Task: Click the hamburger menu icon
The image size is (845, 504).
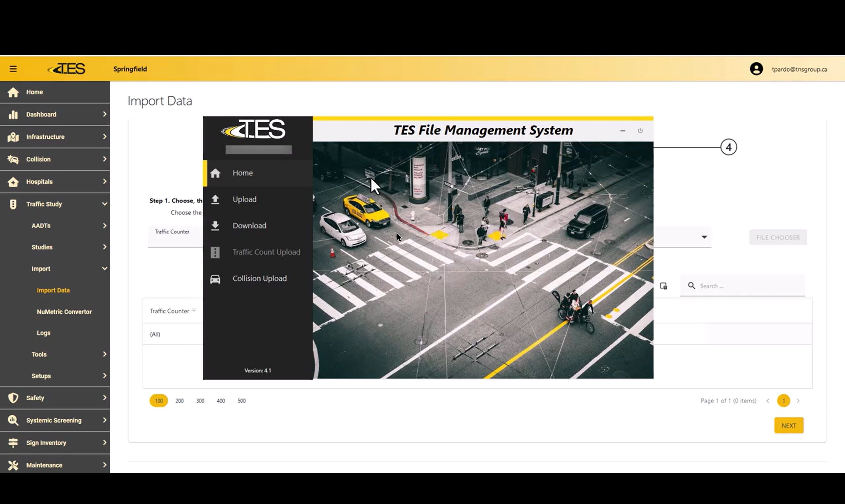Action: point(13,69)
